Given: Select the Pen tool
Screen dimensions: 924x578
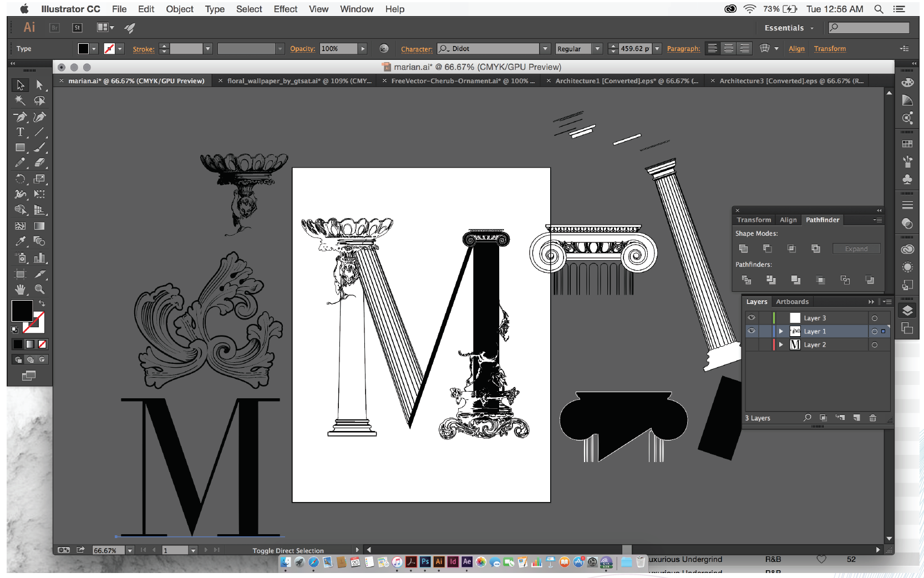Looking at the screenshot, I should [x=21, y=117].
